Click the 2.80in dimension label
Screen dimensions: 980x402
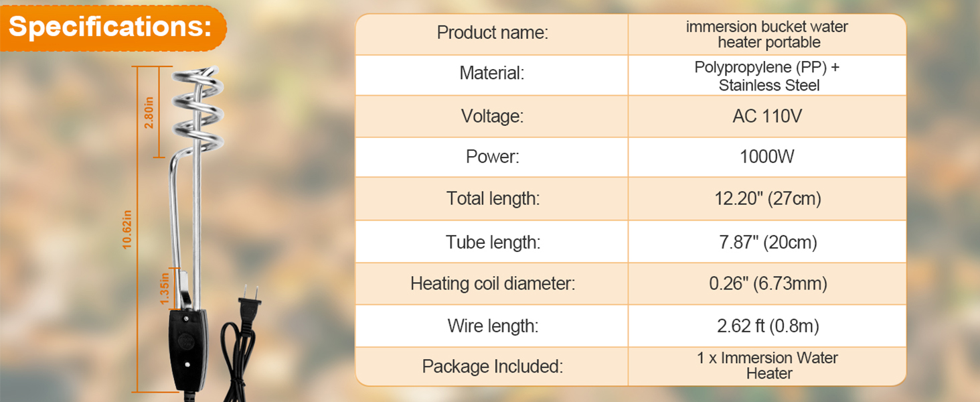149,113
